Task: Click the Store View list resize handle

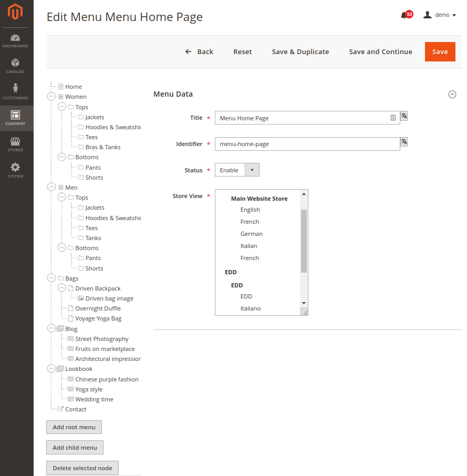Action: click(305, 313)
